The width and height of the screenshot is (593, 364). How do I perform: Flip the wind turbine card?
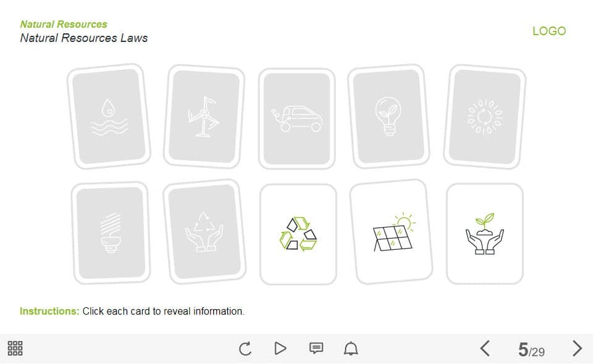pyautogui.click(x=204, y=117)
